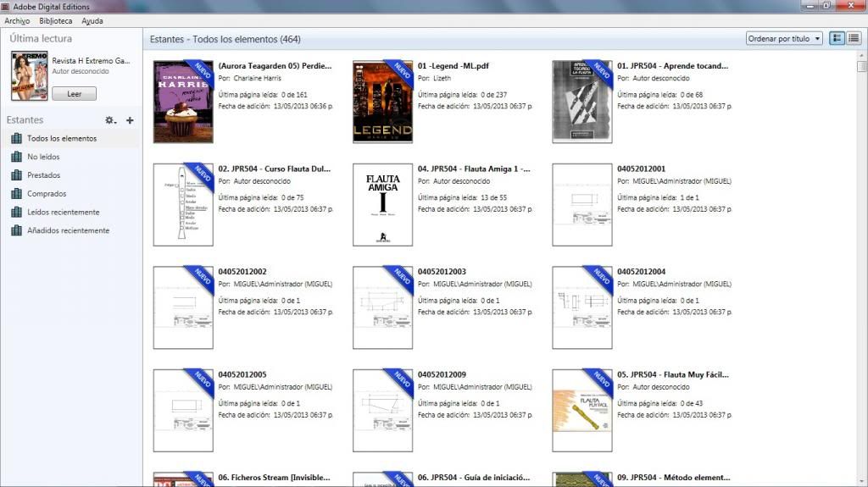
Task: Click the title 05. JPR504 - Flauta Muy Fácil...
Action: [x=673, y=374]
